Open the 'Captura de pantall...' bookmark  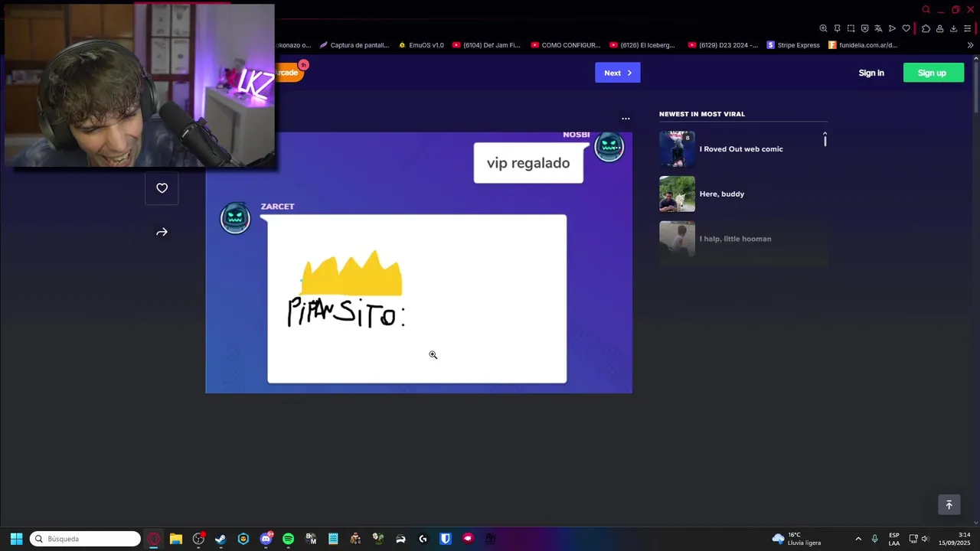354,45
